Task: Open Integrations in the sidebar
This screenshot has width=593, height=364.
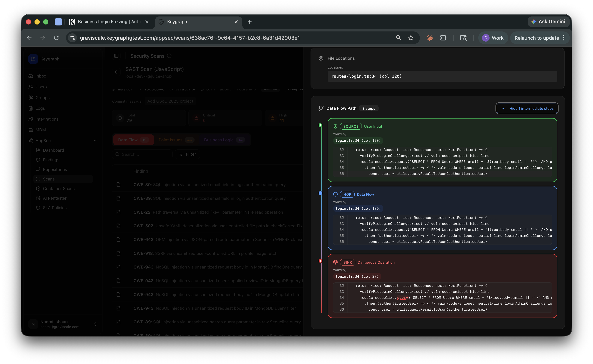Action: (x=47, y=119)
